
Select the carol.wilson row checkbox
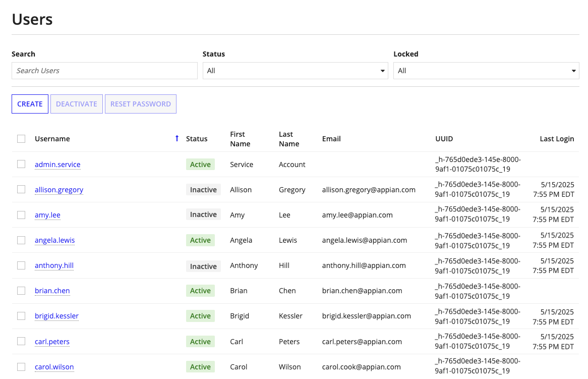tap(21, 366)
